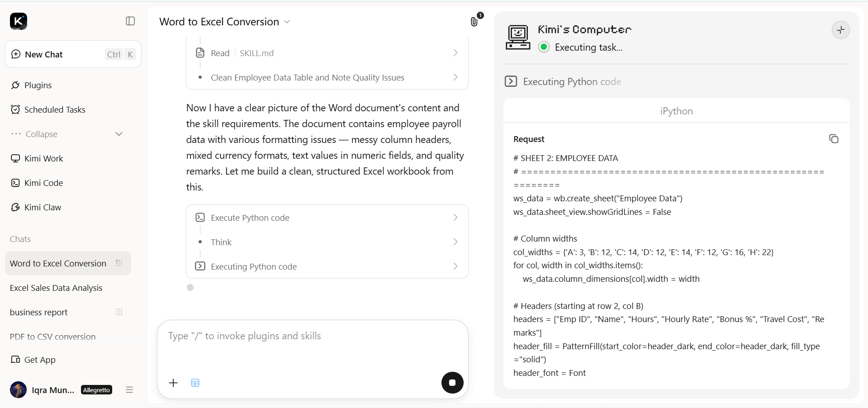
Task: Copy the Request code with copy icon
Action: [834, 139]
